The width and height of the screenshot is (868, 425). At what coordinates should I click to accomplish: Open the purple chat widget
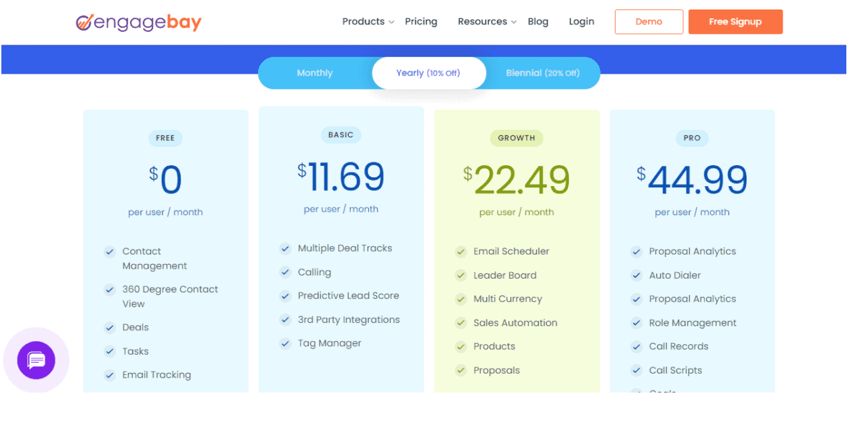point(37,360)
